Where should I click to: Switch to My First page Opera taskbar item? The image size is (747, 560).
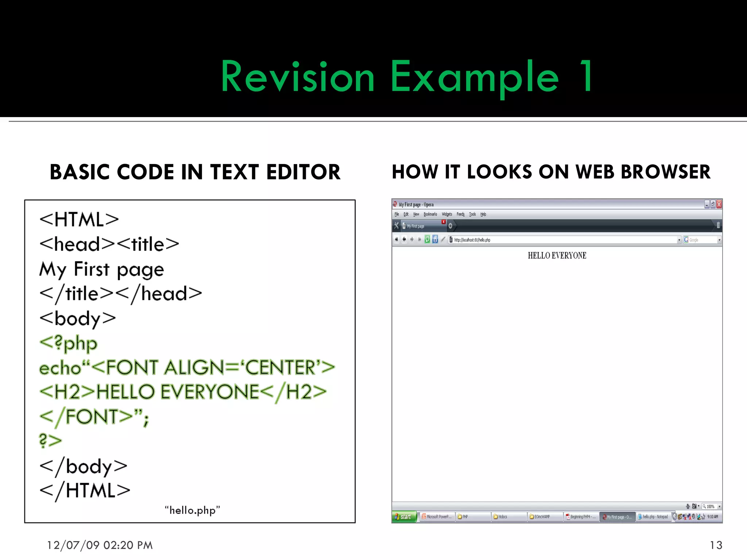coord(618,517)
